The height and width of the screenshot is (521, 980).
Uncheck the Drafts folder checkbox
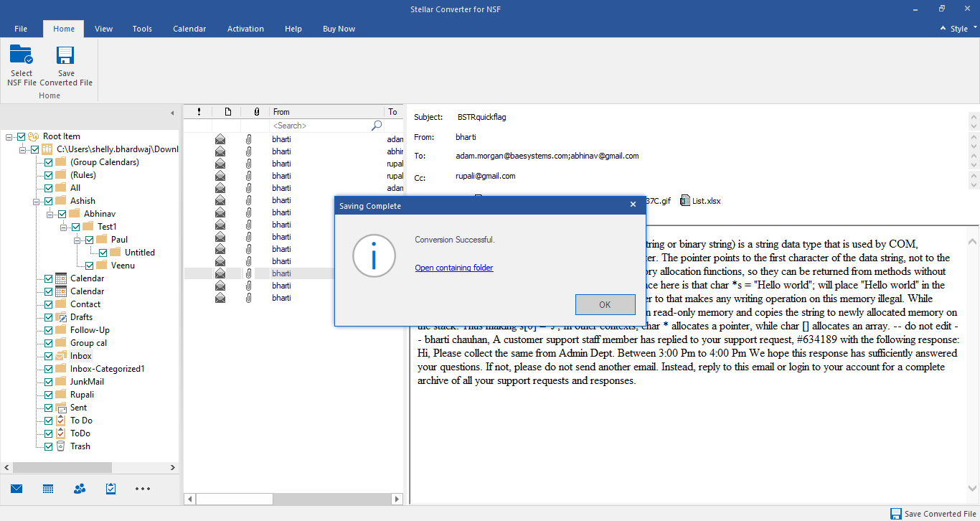click(x=49, y=317)
